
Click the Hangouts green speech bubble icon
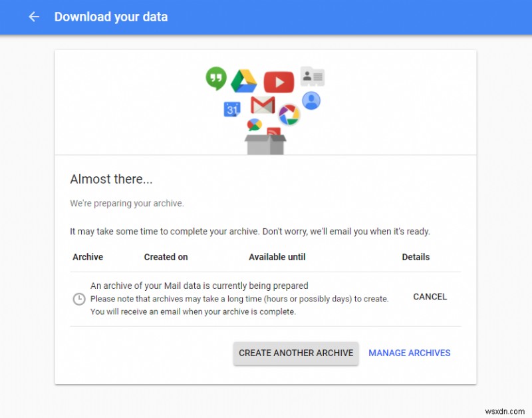(x=214, y=78)
